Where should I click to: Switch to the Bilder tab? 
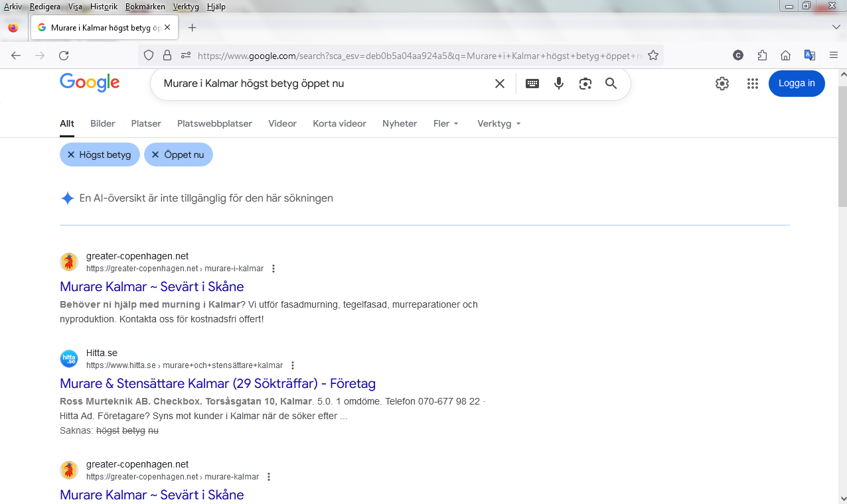[x=103, y=123]
